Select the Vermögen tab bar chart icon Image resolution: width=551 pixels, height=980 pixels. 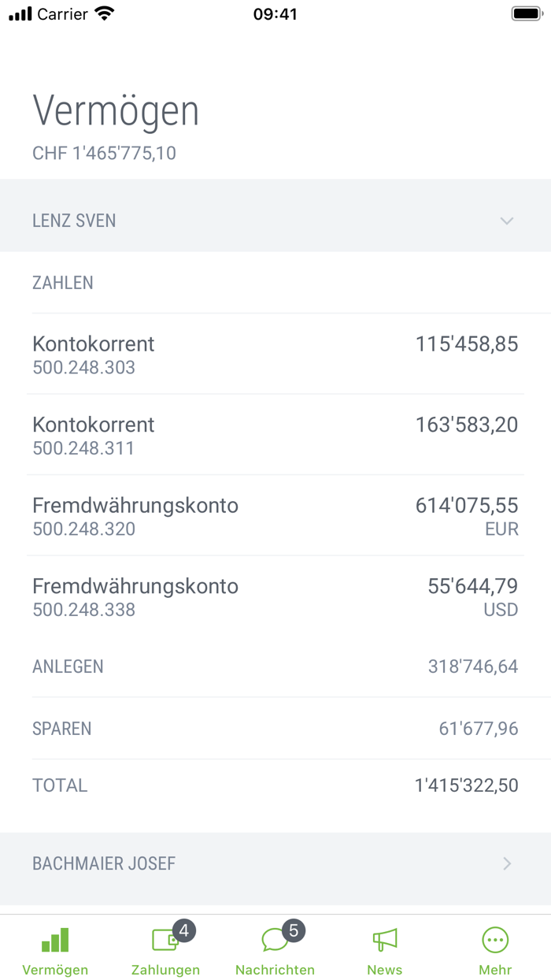click(x=54, y=939)
